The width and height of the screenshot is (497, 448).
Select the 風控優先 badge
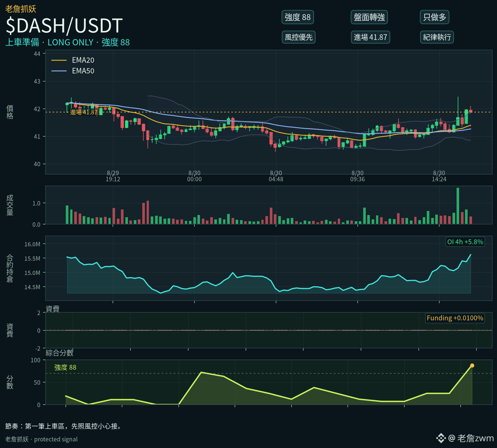point(298,37)
